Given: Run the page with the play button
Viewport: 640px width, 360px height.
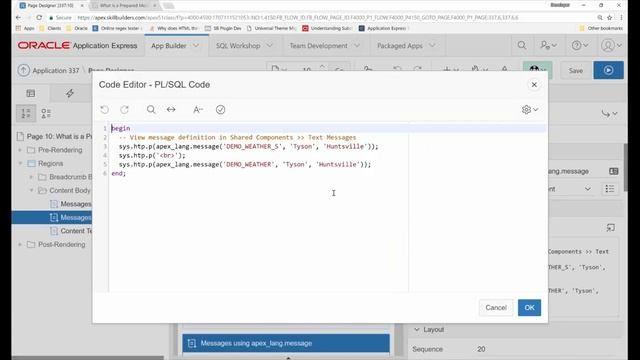Looking at the screenshot, I should coord(608,70).
